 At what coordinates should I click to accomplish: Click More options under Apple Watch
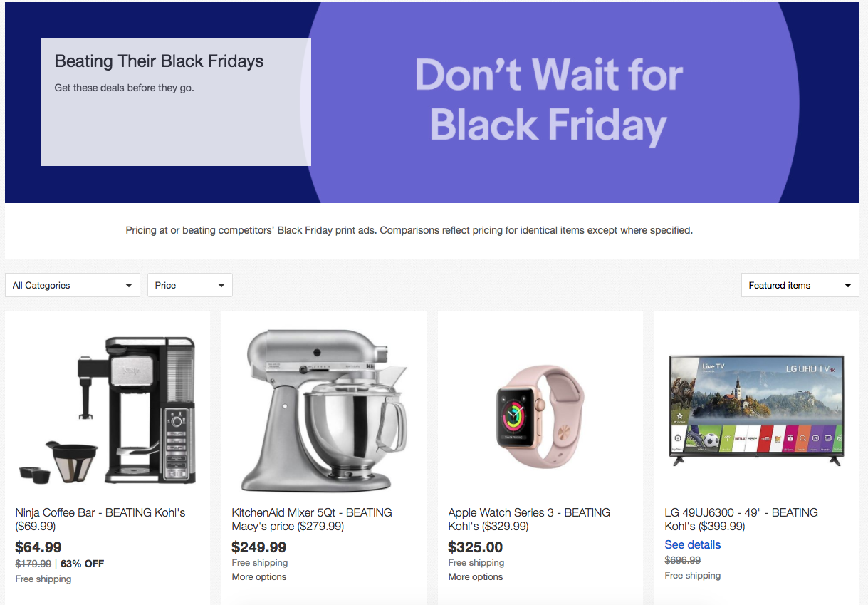click(x=476, y=576)
